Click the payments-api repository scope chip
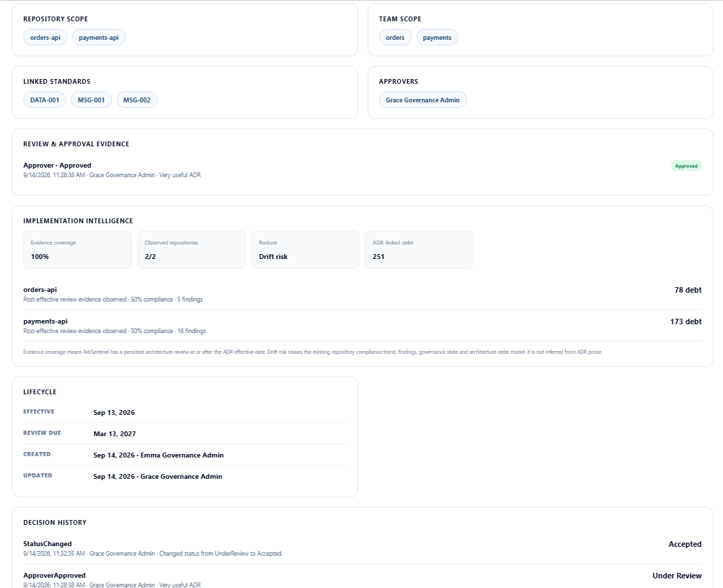Screen dimensions: 723x588 coord(99,38)
